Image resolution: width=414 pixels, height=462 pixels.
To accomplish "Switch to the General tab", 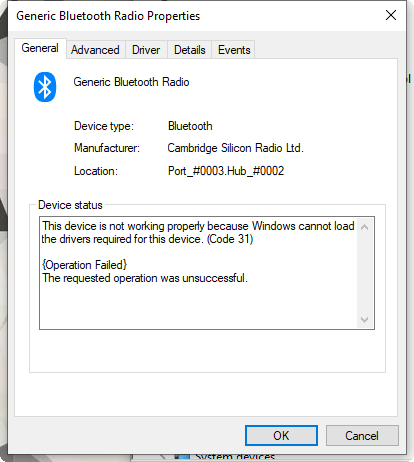I will point(40,48).
